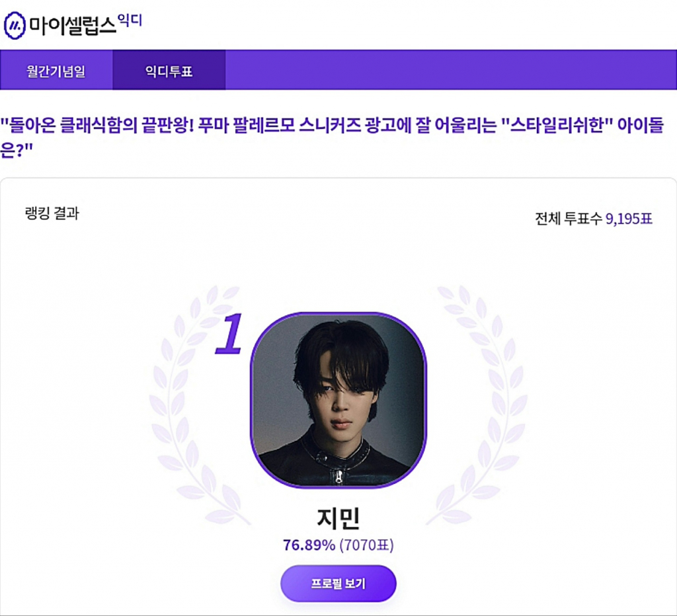
Task: Click the 마이셀럽스 logo text
Action: point(71,26)
